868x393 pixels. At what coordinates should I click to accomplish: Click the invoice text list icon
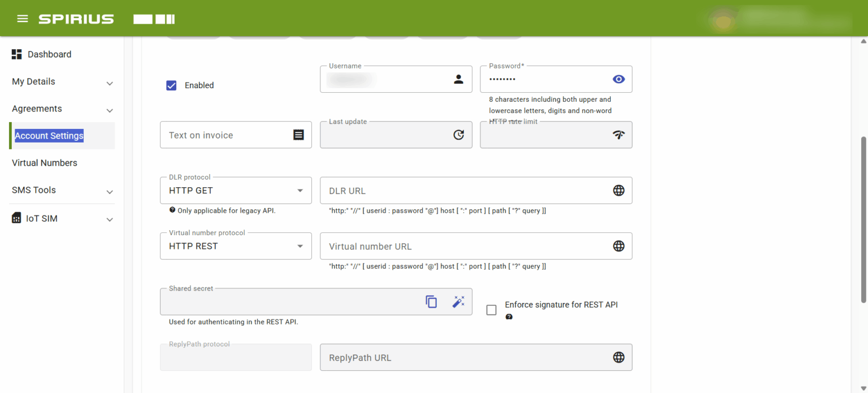point(298,135)
